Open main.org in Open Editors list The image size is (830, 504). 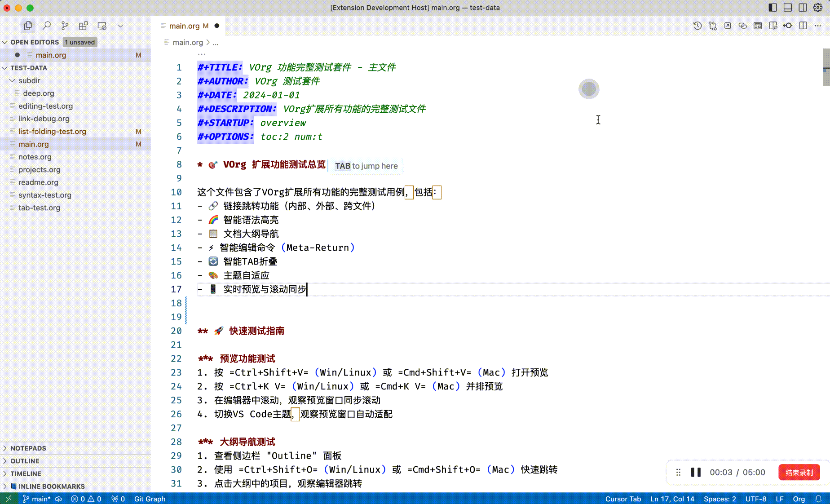(75, 55)
